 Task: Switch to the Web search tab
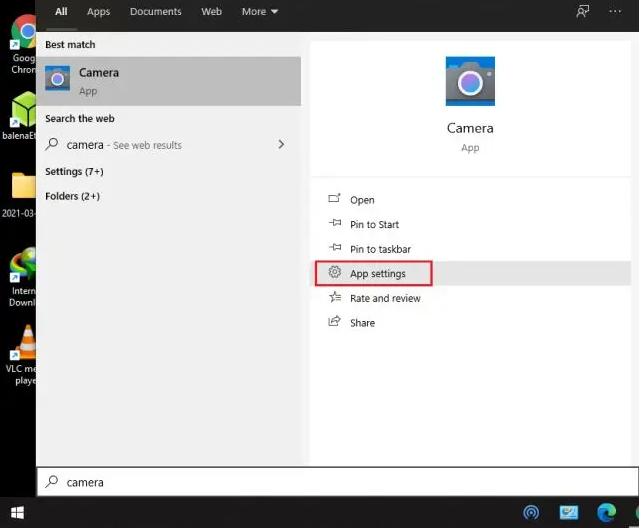pyautogui.click(x=212, y=12)
